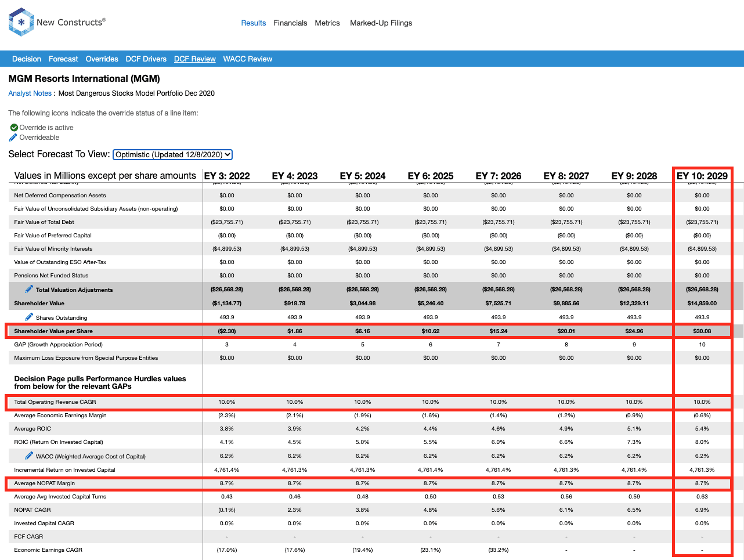Click the ($2.30) value under EY 3: 2022
Screen dimensions: 744x560
point(227,331)
